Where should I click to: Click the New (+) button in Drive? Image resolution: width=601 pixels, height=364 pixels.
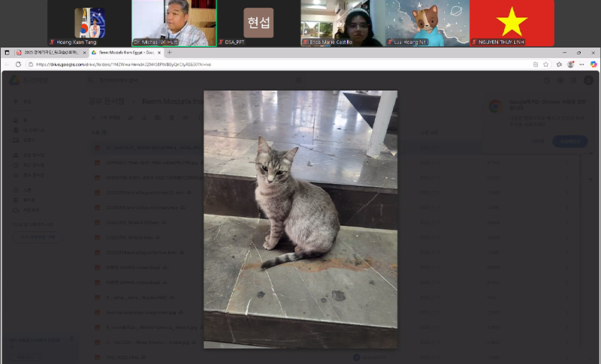tap(23, 101)
